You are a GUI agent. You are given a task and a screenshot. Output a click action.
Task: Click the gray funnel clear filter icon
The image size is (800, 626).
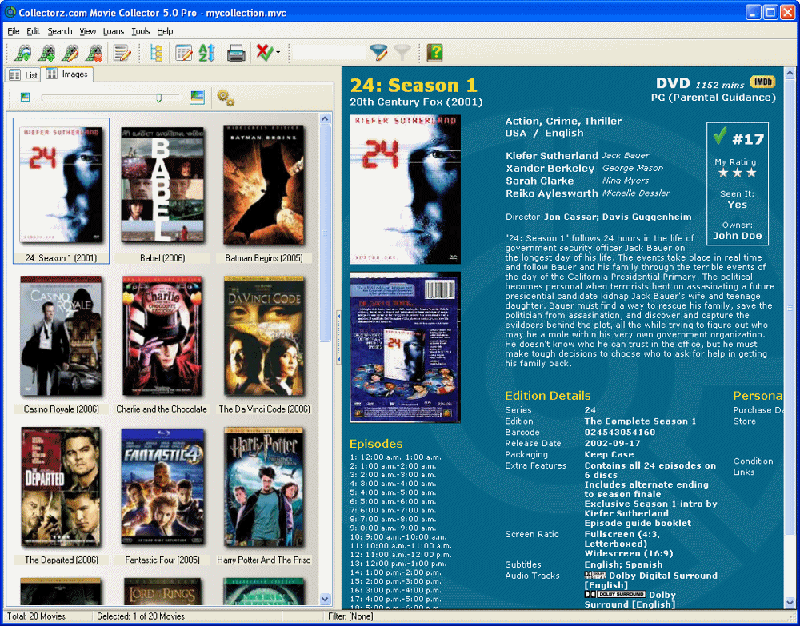403,52
